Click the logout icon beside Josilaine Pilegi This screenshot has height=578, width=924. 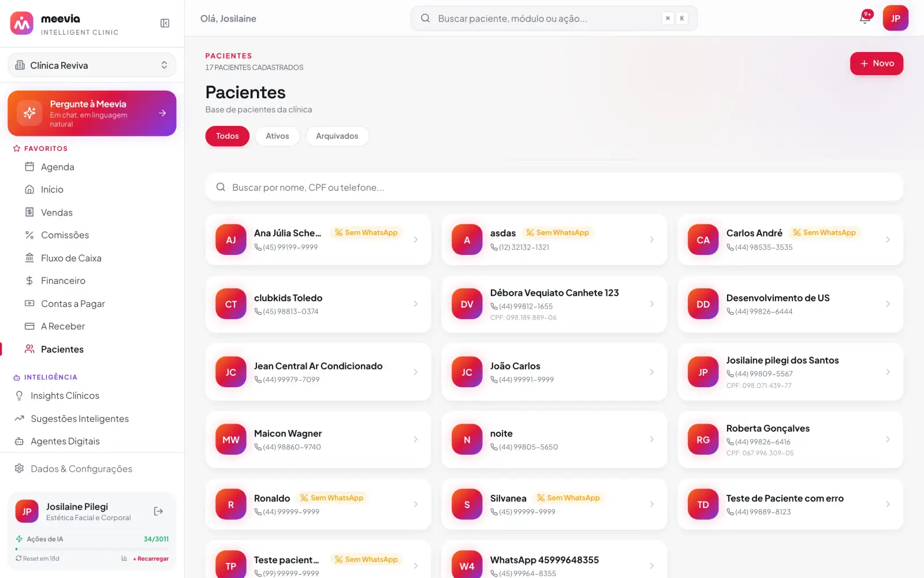tap(158, 512)
